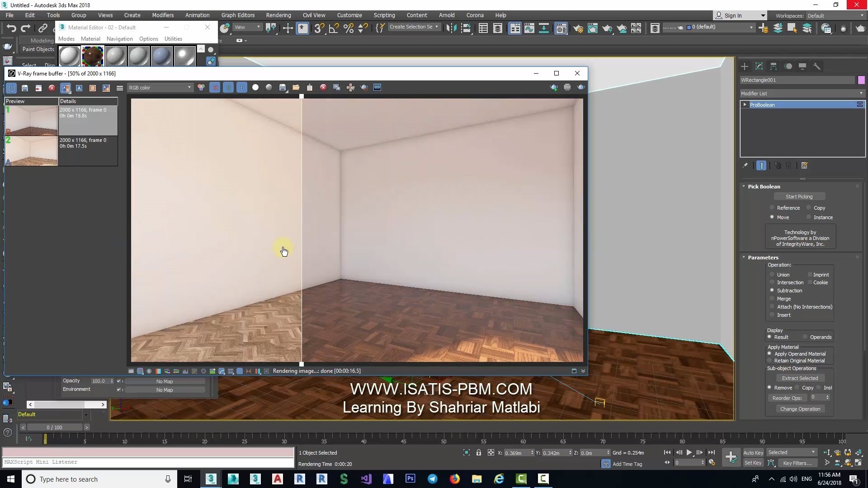Viewport: 868px width, 488px height.
Task: Open the Create panel plus icon
Action: 745,66
